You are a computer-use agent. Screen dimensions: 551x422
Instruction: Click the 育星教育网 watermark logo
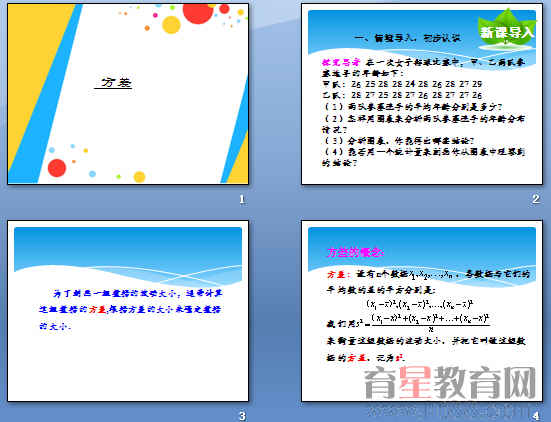point(450,382)
